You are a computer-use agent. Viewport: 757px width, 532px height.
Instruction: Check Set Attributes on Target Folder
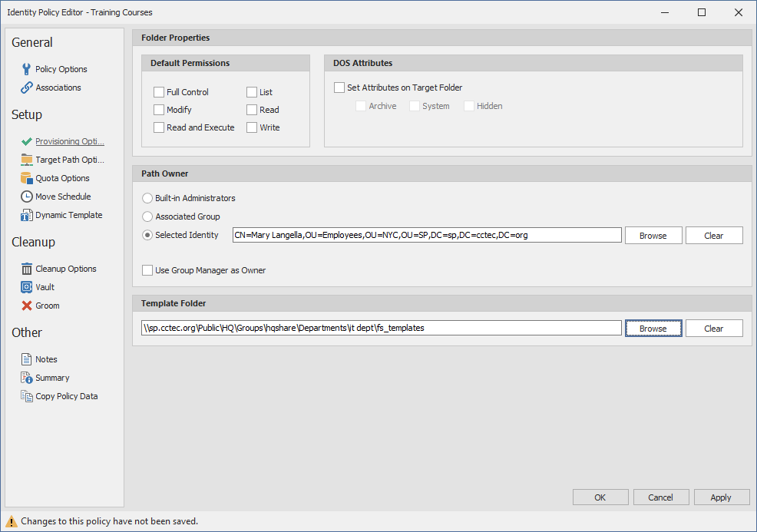tap(339, 87)
